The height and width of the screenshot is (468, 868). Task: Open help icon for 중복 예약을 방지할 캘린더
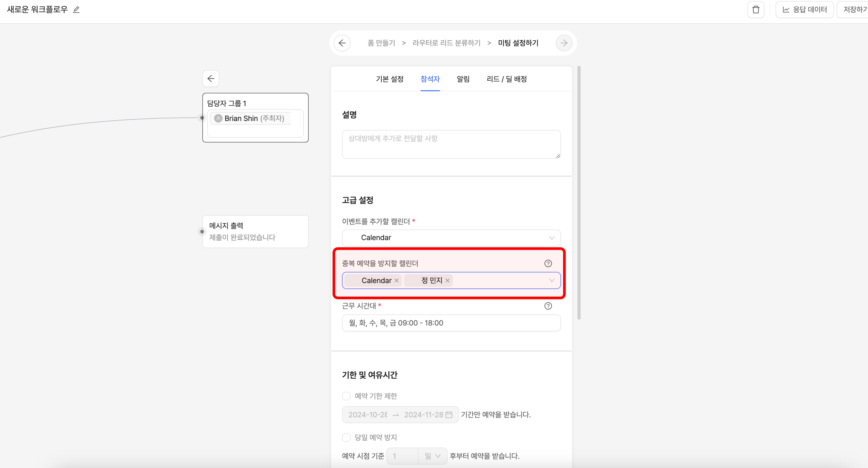548,263
